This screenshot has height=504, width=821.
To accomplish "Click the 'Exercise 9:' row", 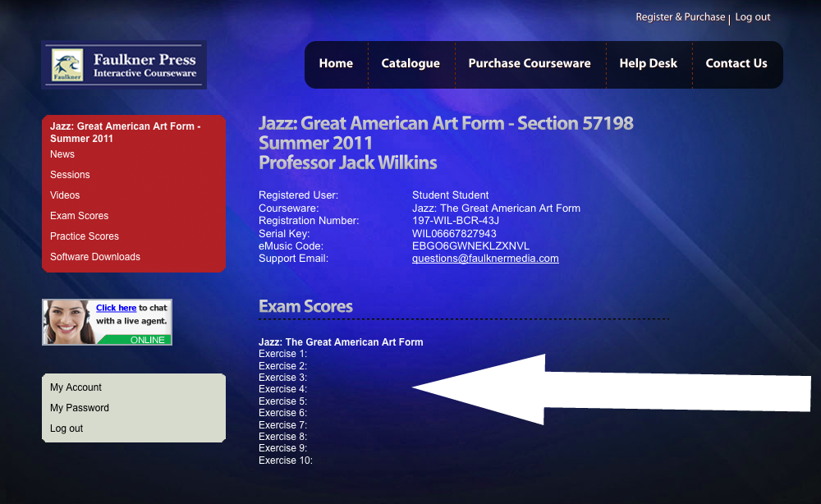I will tap(282, 448).
